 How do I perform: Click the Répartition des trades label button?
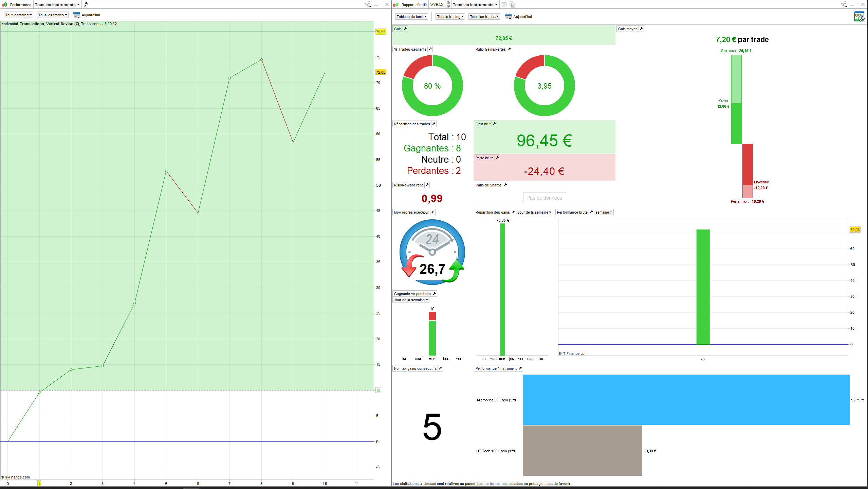tap(412, 124)
